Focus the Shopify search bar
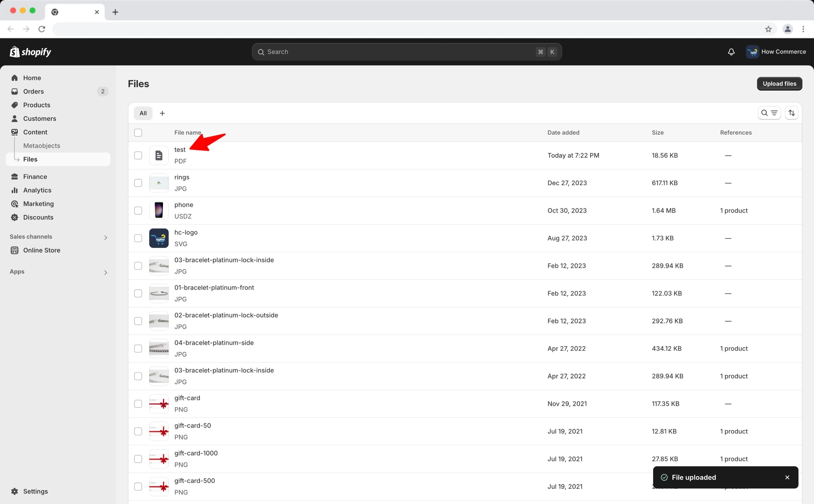This screenshot has width=814, height=504. 406,52
